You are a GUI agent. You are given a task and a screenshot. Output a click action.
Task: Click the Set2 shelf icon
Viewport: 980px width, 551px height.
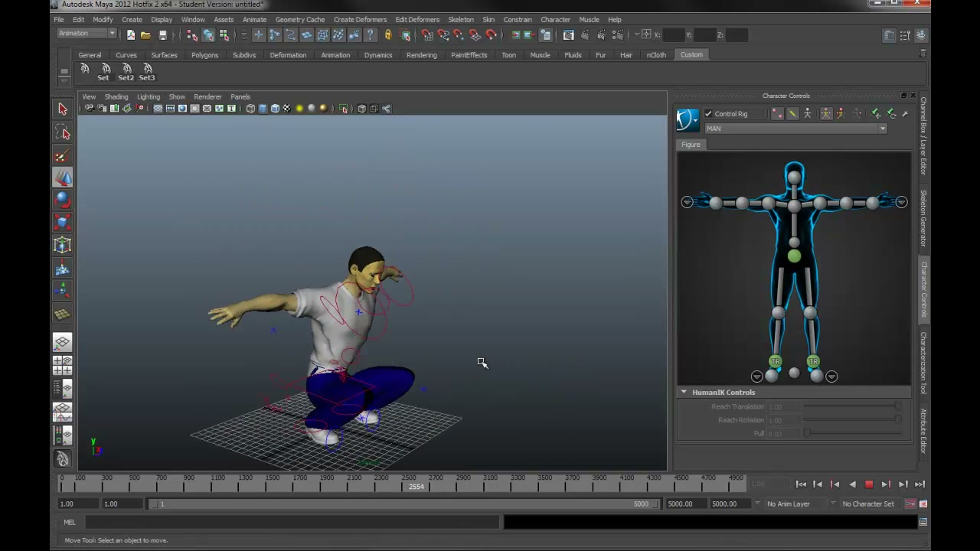coord(126,72)
